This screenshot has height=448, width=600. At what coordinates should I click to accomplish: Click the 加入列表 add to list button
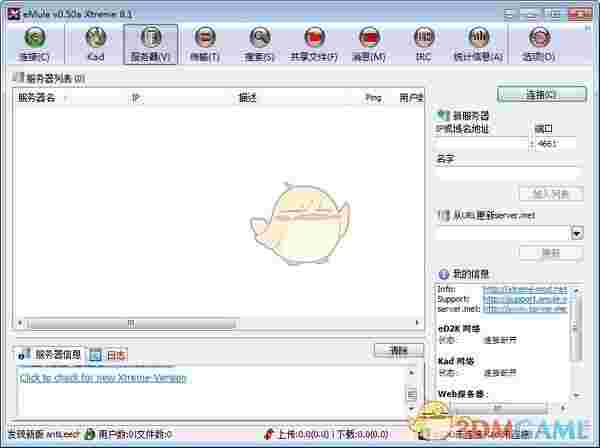(x=551, y=194)
